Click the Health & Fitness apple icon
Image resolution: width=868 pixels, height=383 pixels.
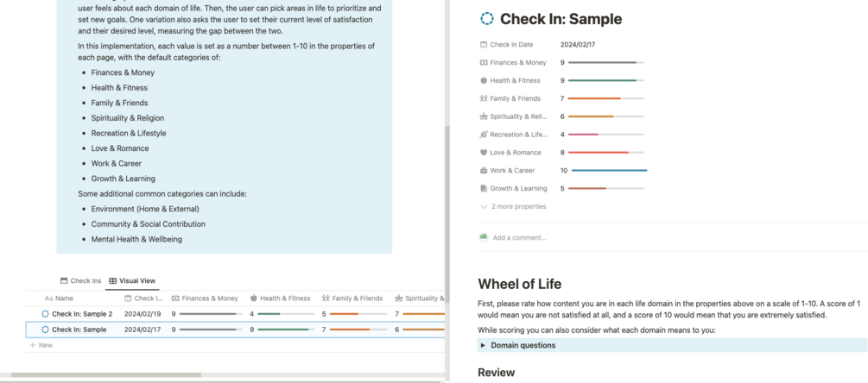point(484,81)
